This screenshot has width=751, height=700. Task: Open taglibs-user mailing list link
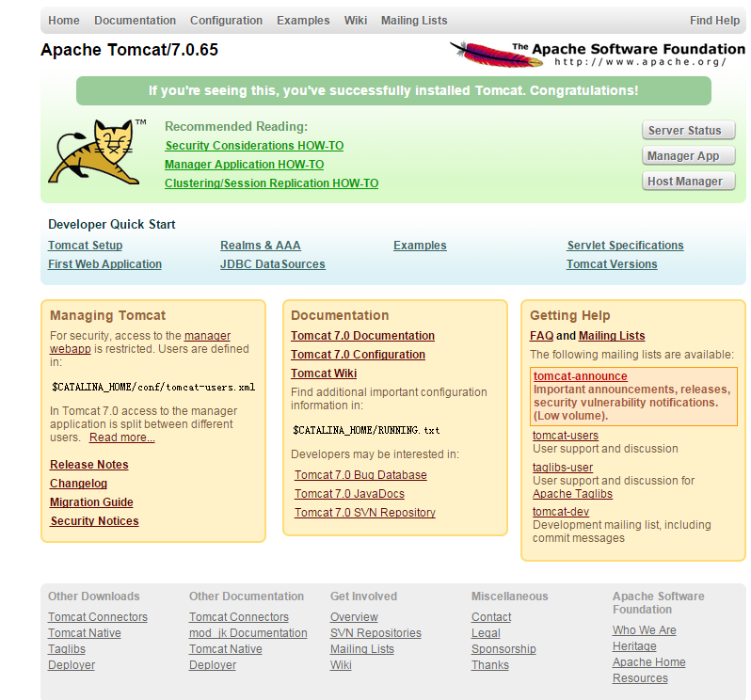563,468
